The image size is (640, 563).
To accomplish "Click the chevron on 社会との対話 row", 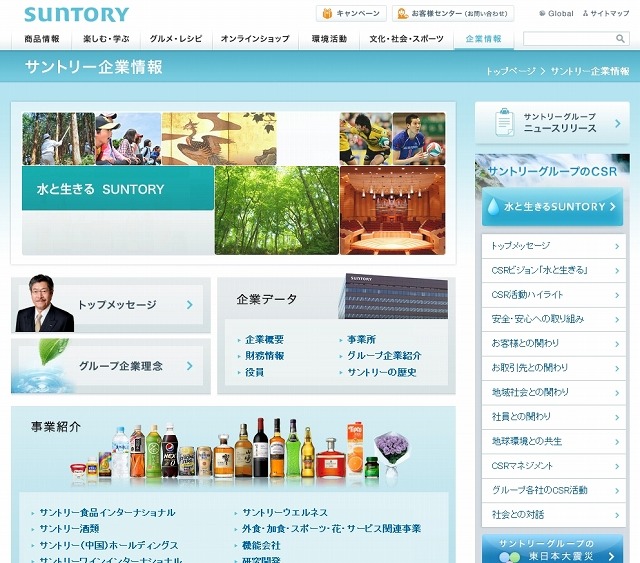I will [617, 515].
